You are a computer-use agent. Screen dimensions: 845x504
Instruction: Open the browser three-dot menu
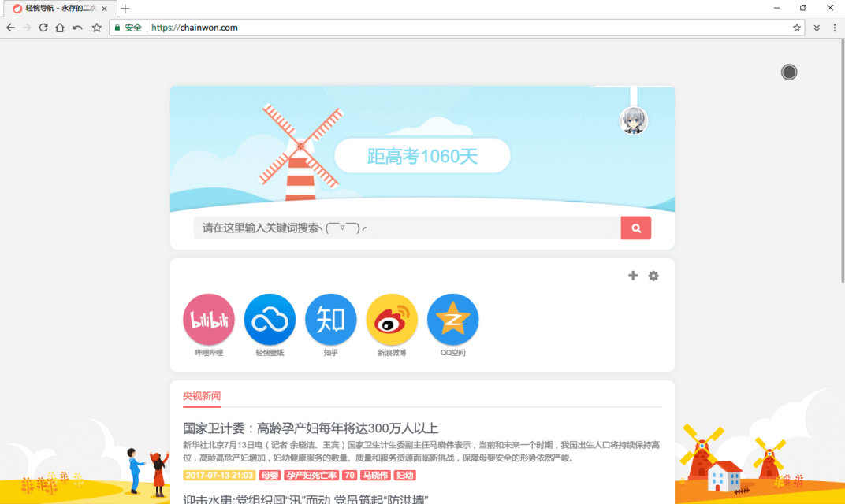coord(834,28)
